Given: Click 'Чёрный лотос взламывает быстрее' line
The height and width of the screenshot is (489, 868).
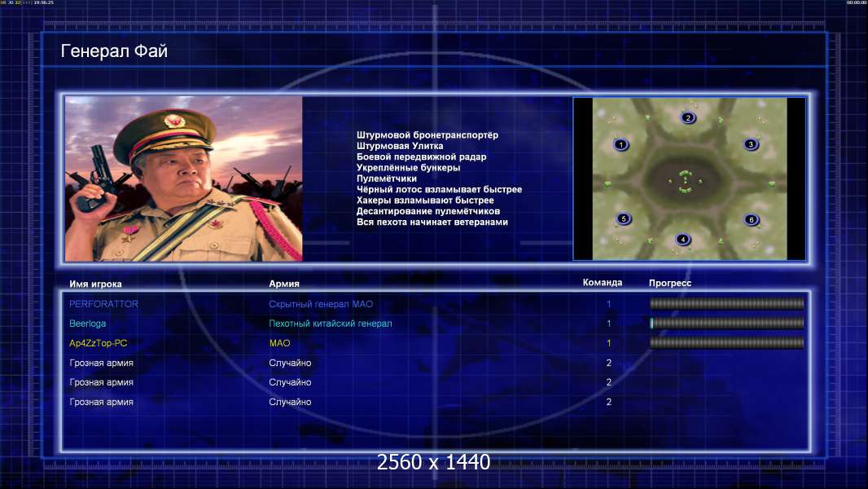Looking at the screenshot, I should pyautogui.click(x=439, y=189).
